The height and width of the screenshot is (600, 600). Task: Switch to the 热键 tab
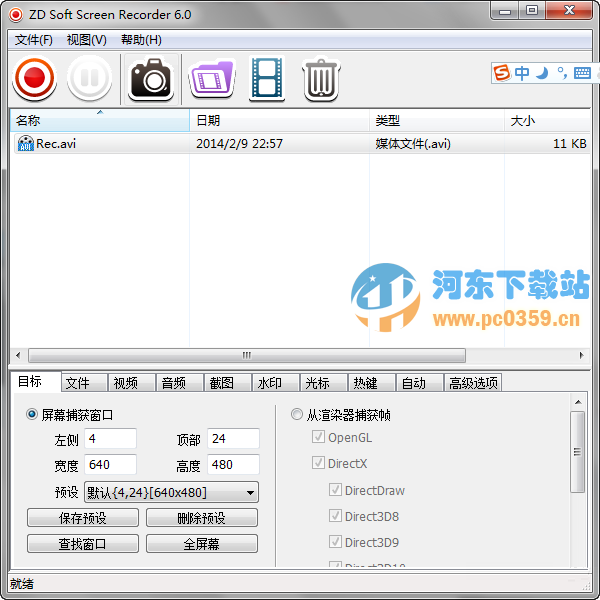coord(372,383)
